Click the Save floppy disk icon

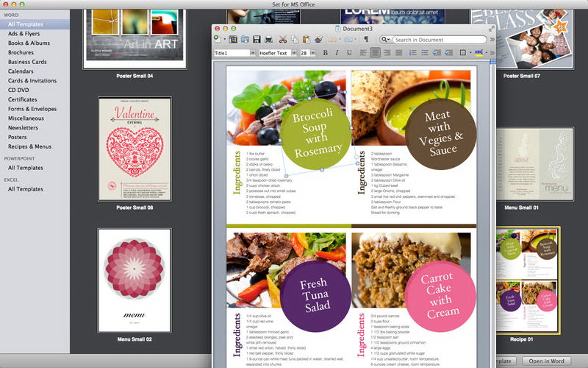[257, 39]
